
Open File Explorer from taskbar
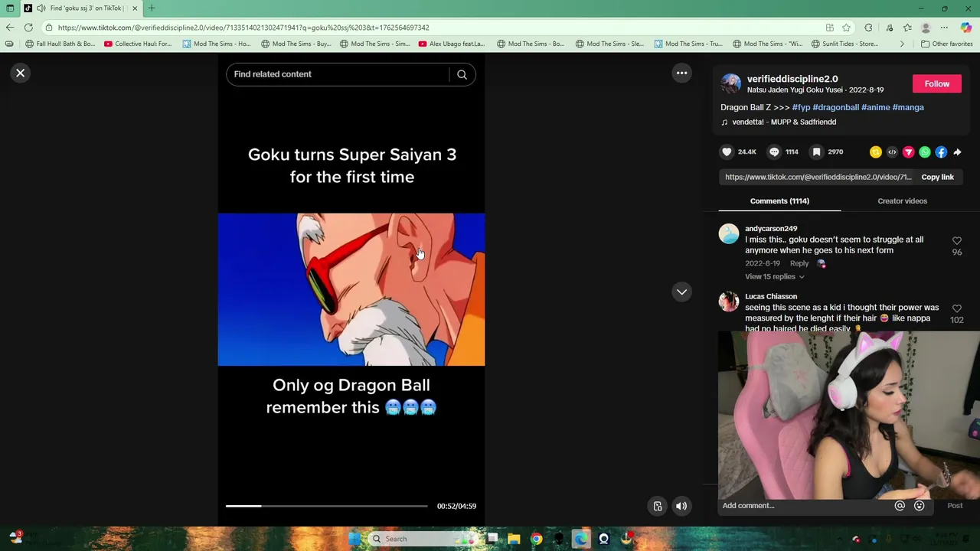point(514,539)
